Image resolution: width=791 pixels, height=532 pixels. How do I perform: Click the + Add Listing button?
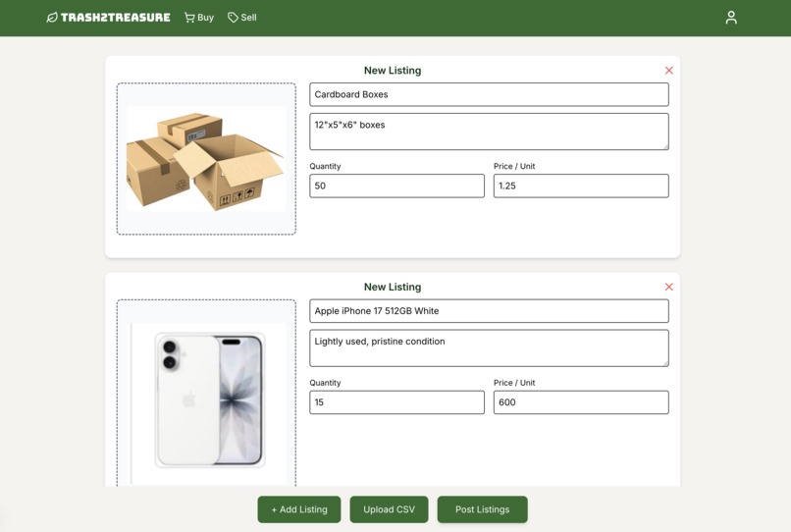(299, 509)
